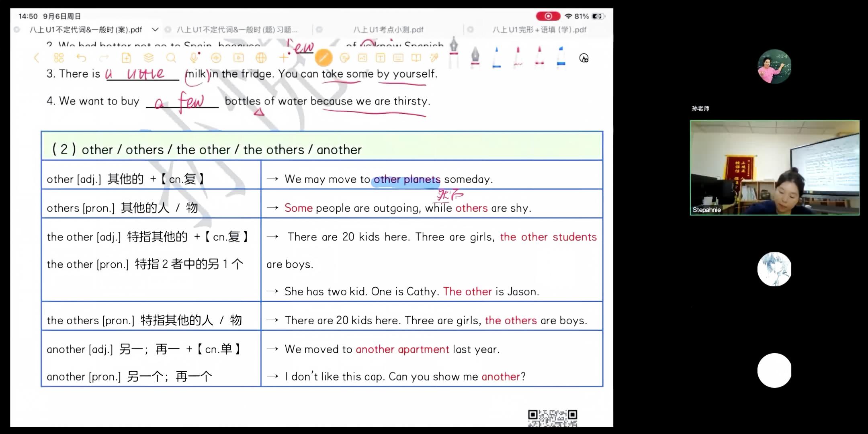Screen dimensions: 868x434
Task: Tap the red screen recording indicator
Action: [x=548, y=16]
